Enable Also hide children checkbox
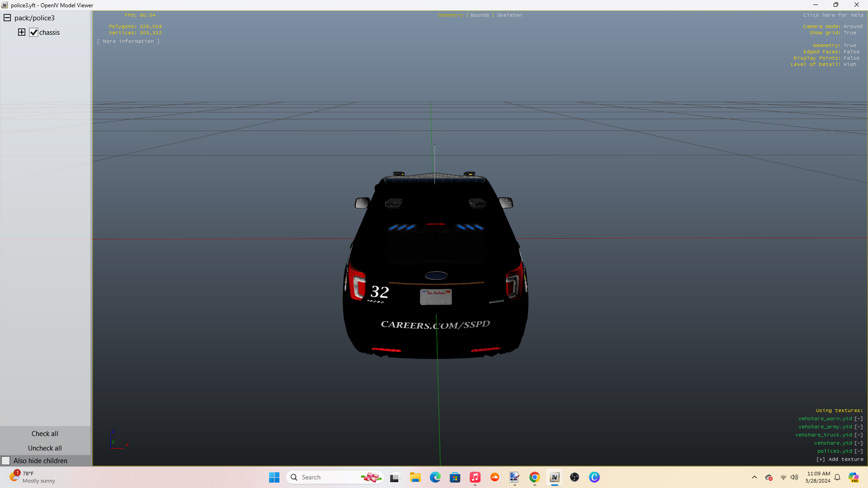Image resolution: width=868 pixels, height=488 pixels. tap(6, 460)
